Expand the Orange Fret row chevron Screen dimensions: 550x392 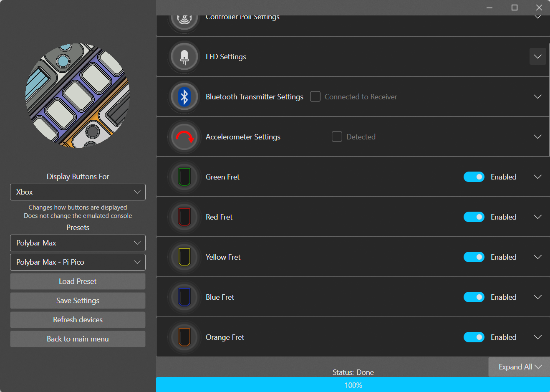537,337
